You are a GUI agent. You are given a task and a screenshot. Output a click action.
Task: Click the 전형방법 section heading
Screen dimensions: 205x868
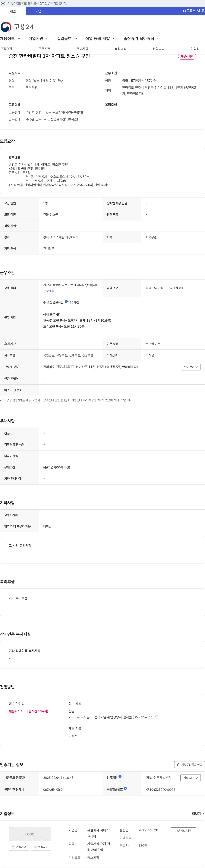point(7,687)
